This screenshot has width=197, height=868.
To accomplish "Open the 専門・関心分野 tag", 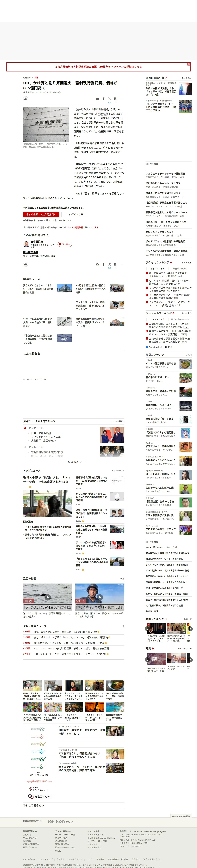I will [x=30, y=252].
